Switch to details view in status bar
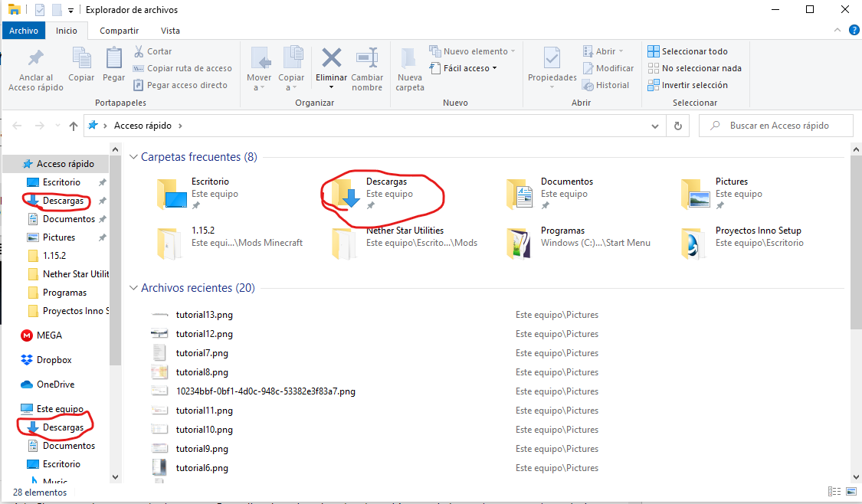The image size is (862, 504). pyautogui.click(x=834, y=491)
